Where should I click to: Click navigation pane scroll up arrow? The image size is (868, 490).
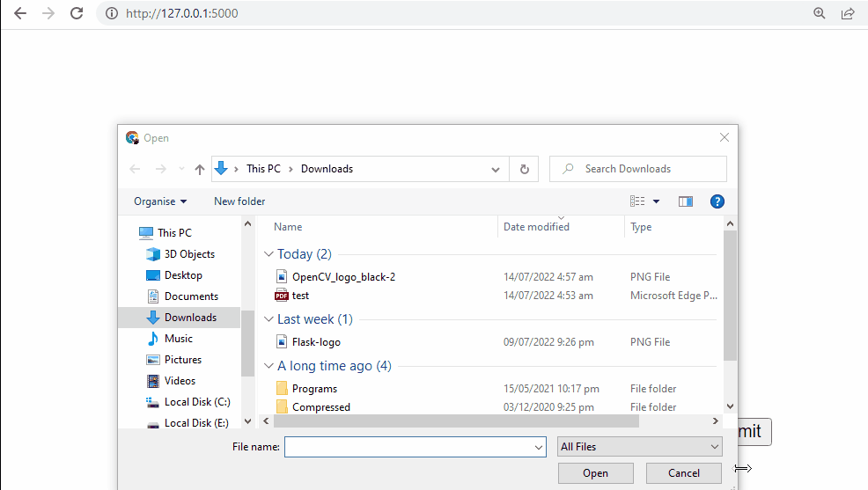point(247,224)
